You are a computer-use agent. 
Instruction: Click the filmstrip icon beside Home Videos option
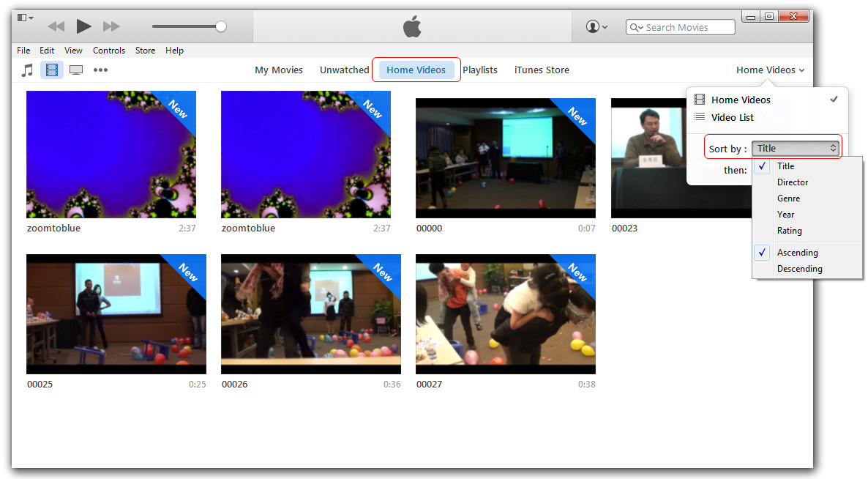[700, 100]
